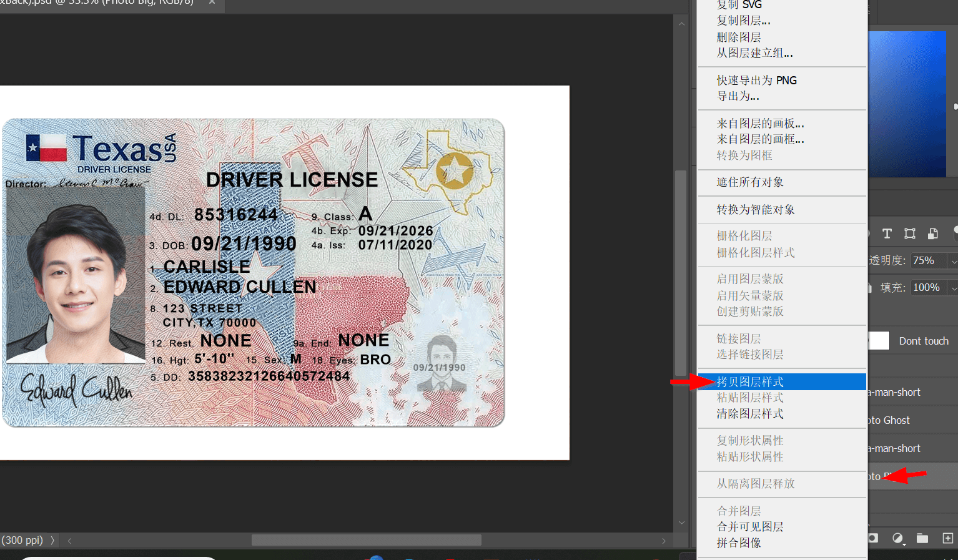Choose 转换为智能对象 in the menu
958x560 pixels.
(x=755, y=210)
